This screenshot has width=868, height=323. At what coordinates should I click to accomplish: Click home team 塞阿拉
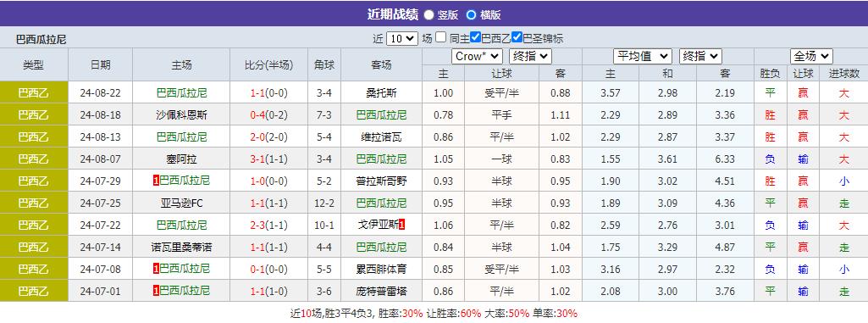pyautogui.click(x=181, y=159)
